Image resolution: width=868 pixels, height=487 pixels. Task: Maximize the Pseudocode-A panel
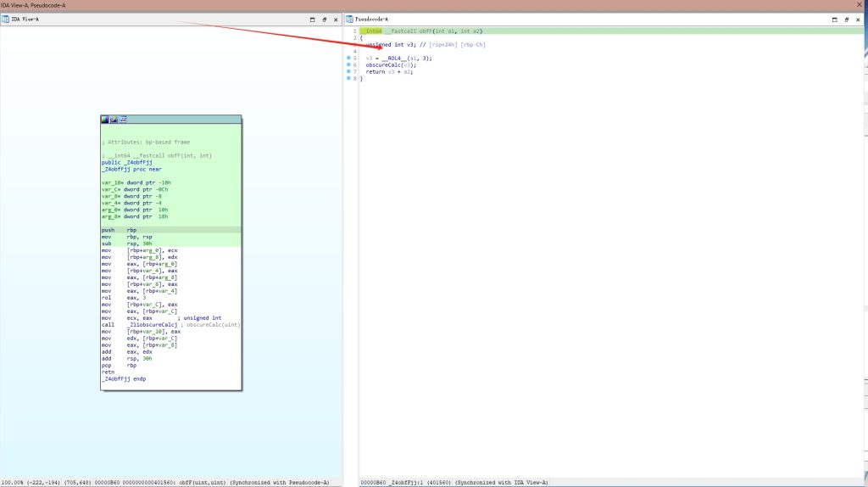coord(835,20)
